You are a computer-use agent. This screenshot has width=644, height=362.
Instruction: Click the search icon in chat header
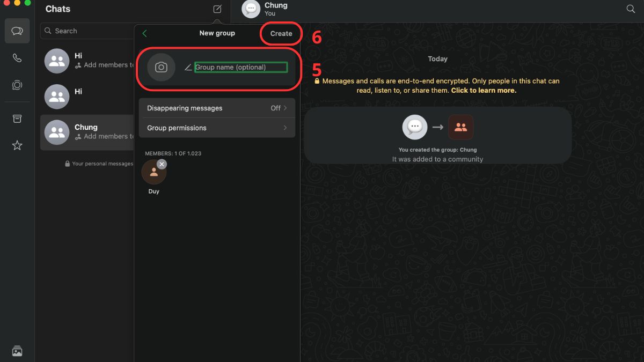point(631,9)
